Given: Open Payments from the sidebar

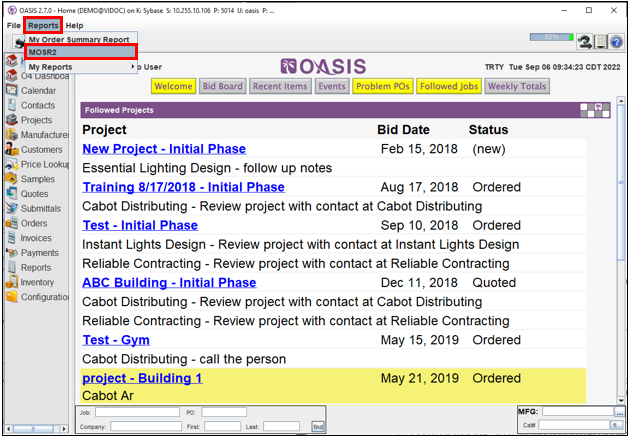Looking at the screenshot, I should 33,253.
